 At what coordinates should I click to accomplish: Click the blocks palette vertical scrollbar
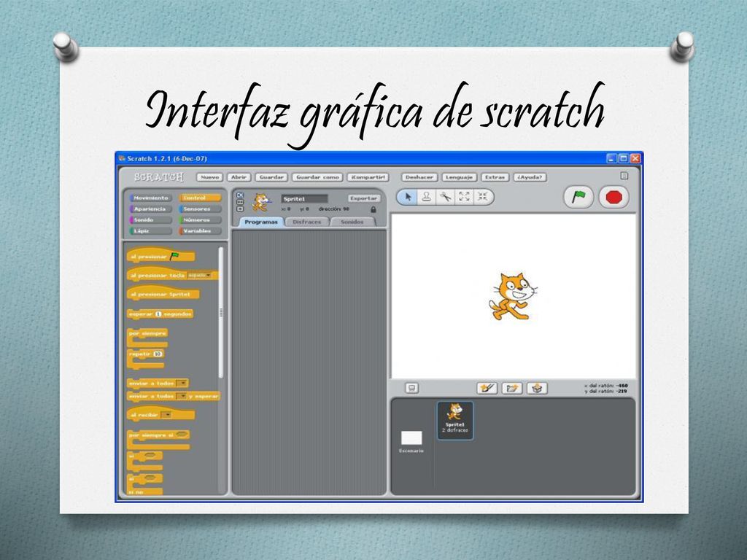coord(220,312)
